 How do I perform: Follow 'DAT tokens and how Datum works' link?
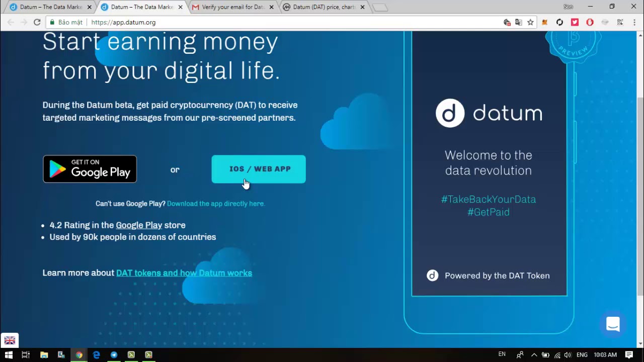click(184, 273)
